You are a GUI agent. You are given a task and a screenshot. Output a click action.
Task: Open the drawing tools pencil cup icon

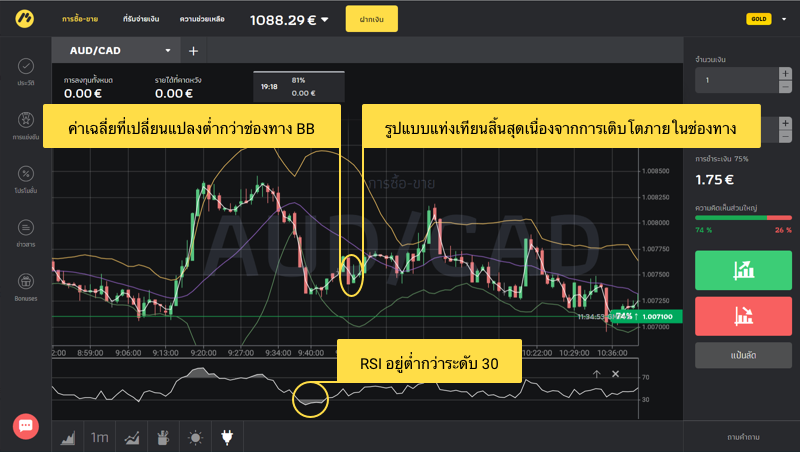162,437
